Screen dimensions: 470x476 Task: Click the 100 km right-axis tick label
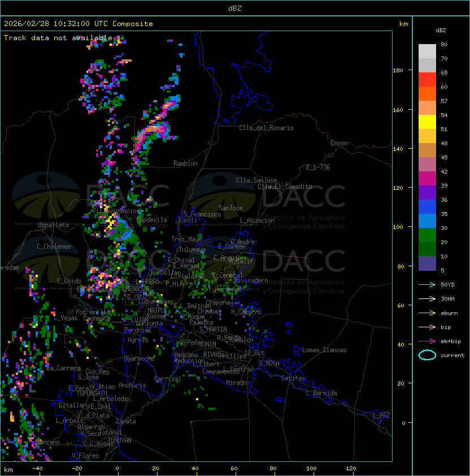pos(398,227)
